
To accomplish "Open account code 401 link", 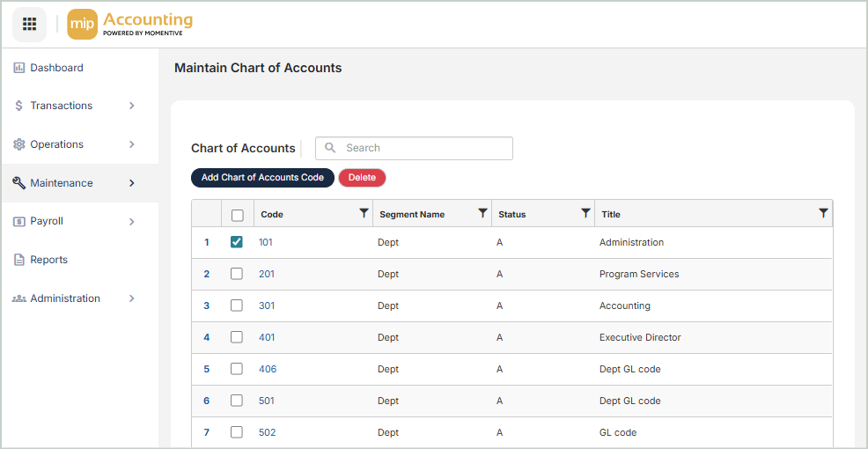I will [x=267, y=337].
